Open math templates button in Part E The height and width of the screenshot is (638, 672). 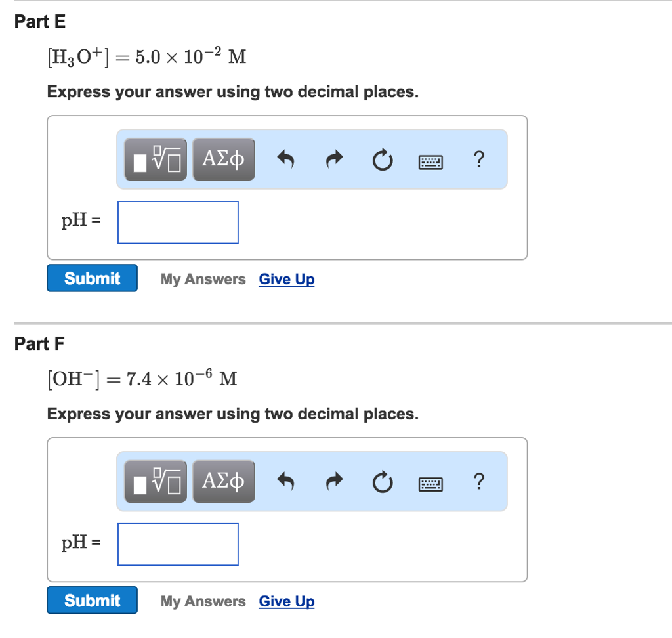(x=156, y=159)
